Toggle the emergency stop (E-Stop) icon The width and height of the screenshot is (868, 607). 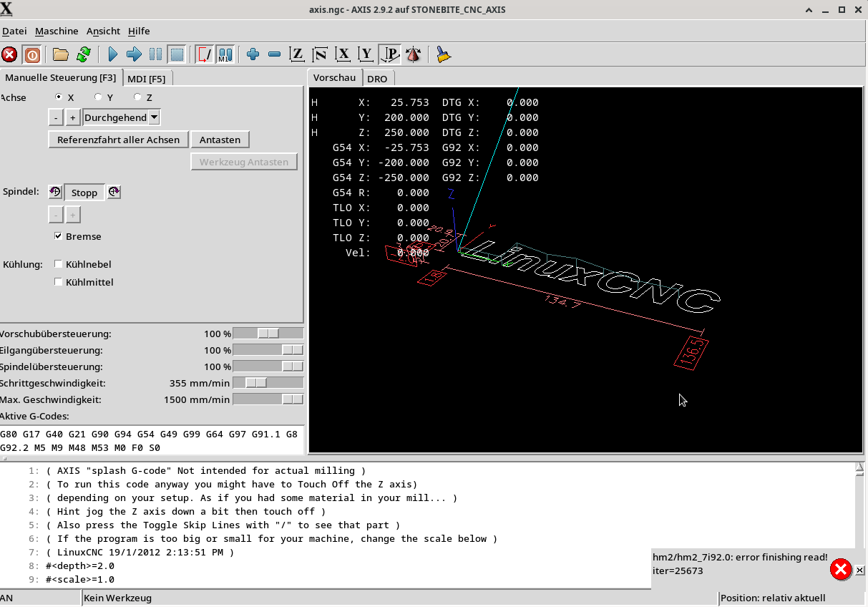pyautogui.click(x=9, y=54)
